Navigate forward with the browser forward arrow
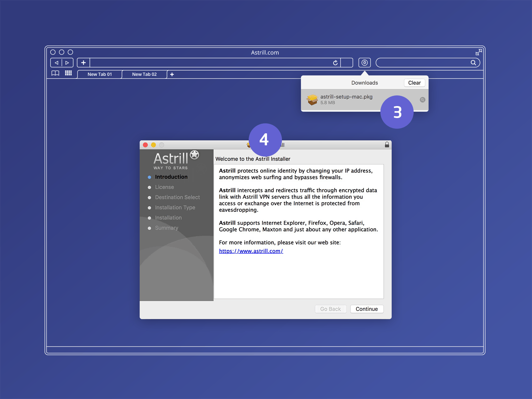 (x=66, y=63)
